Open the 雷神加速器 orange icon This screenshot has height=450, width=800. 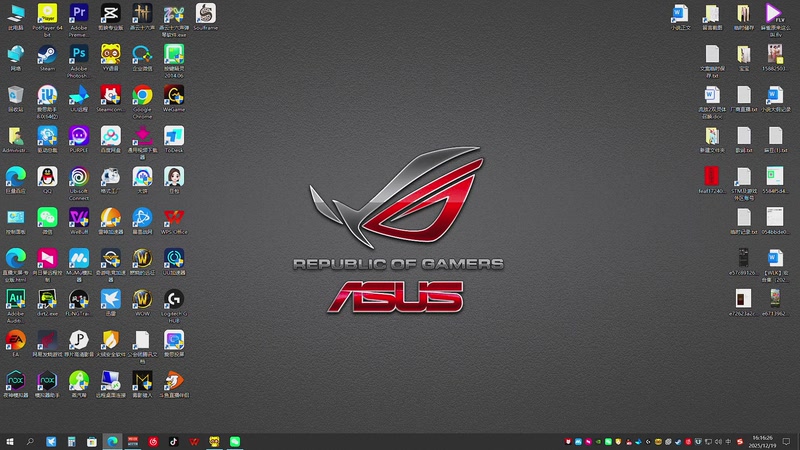110,221
